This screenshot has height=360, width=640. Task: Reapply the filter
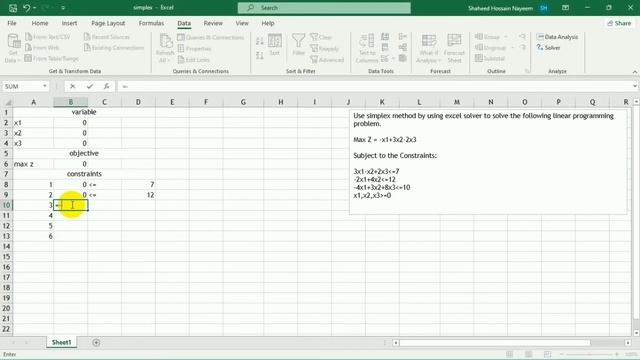pyautogui.click(x=324, y=49)
